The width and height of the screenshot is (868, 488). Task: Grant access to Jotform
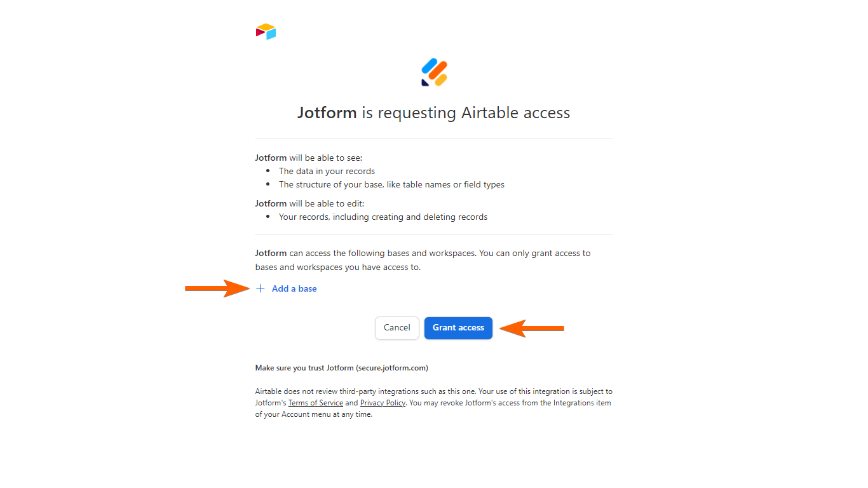458,328
